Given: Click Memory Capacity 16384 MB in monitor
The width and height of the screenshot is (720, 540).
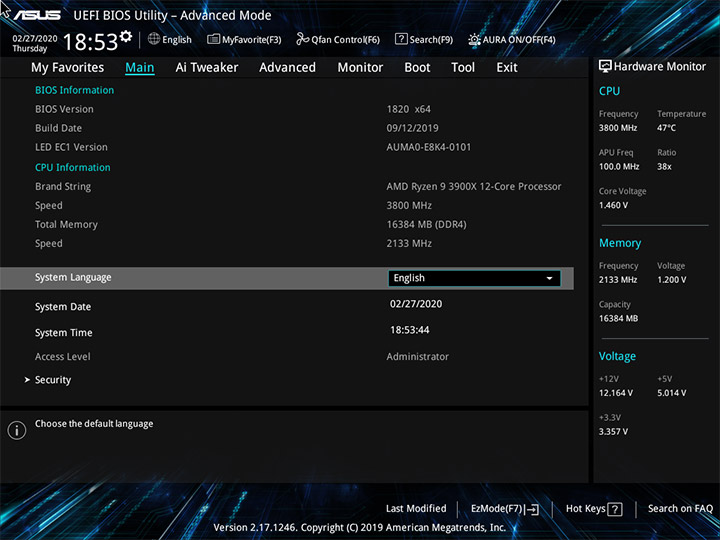Looking at the screenshot, I should click(619, 319).
